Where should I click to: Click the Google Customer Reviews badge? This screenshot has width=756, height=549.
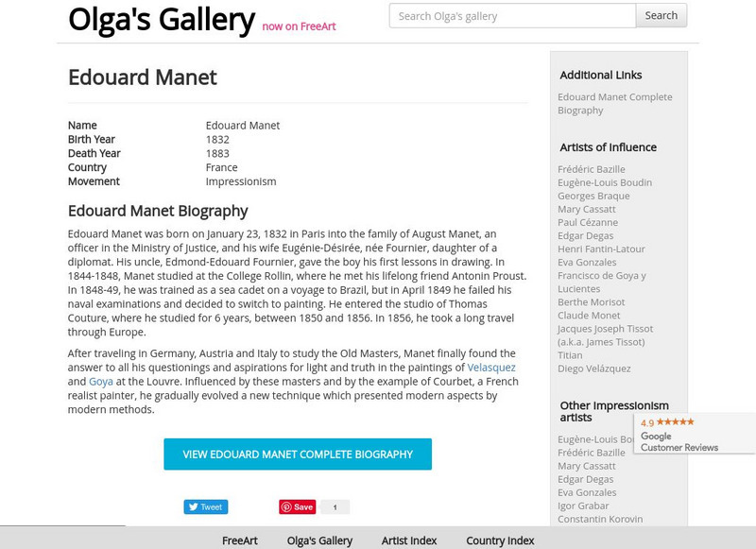click(x=695, y=433)
